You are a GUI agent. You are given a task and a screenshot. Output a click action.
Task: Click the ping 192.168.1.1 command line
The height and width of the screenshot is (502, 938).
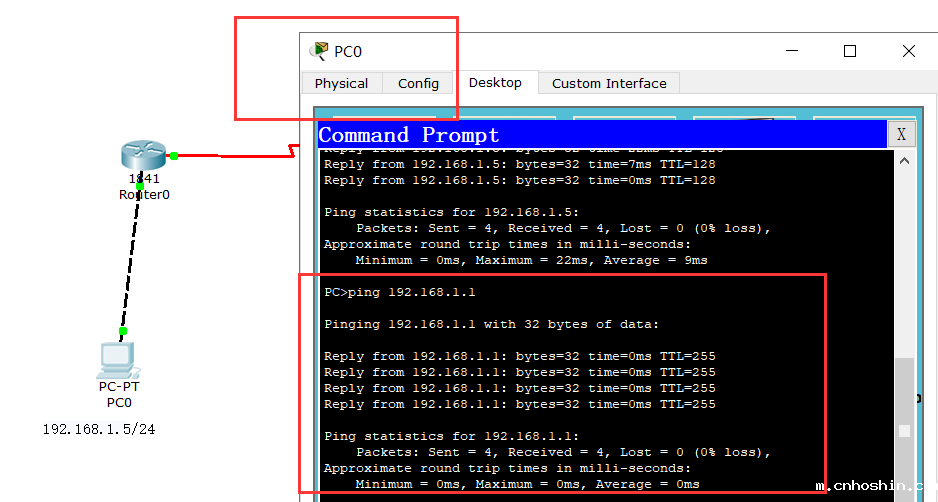click(400, 292)
